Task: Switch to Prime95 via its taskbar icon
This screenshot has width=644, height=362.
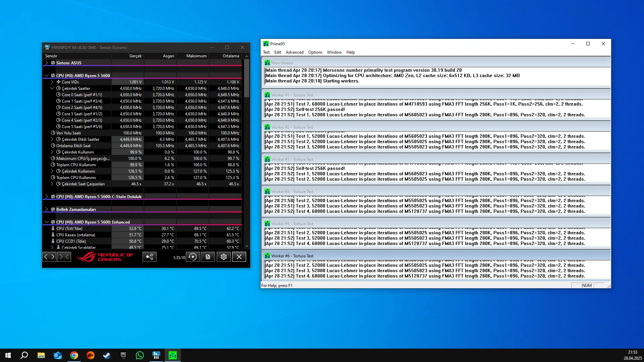Action: 172,355
